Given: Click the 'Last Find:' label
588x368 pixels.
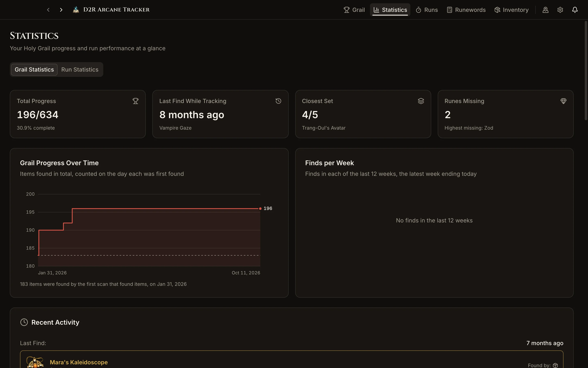Looking at the screenshot, I should [x=33, y=343].
